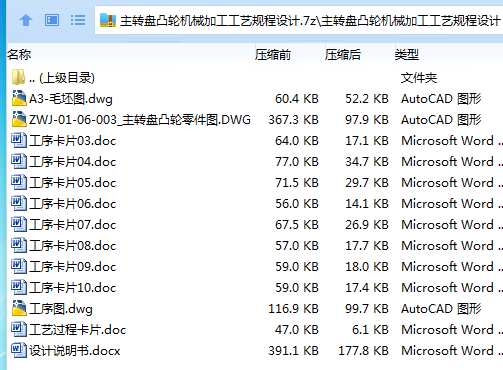The height and width of the screenshot is (370, 503).
Task: Select file 工序卡片07.doc
Action: 72,225
